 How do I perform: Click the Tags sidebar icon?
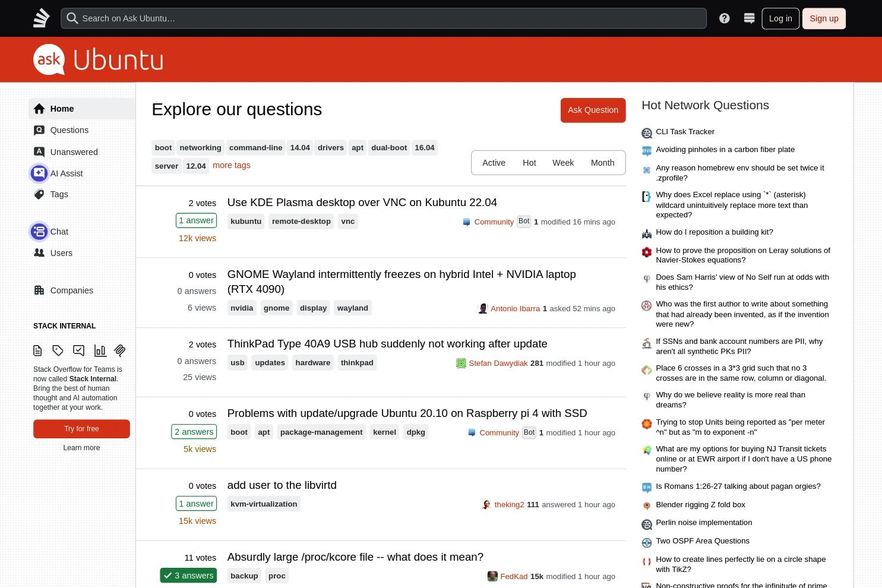pos(39,194)
